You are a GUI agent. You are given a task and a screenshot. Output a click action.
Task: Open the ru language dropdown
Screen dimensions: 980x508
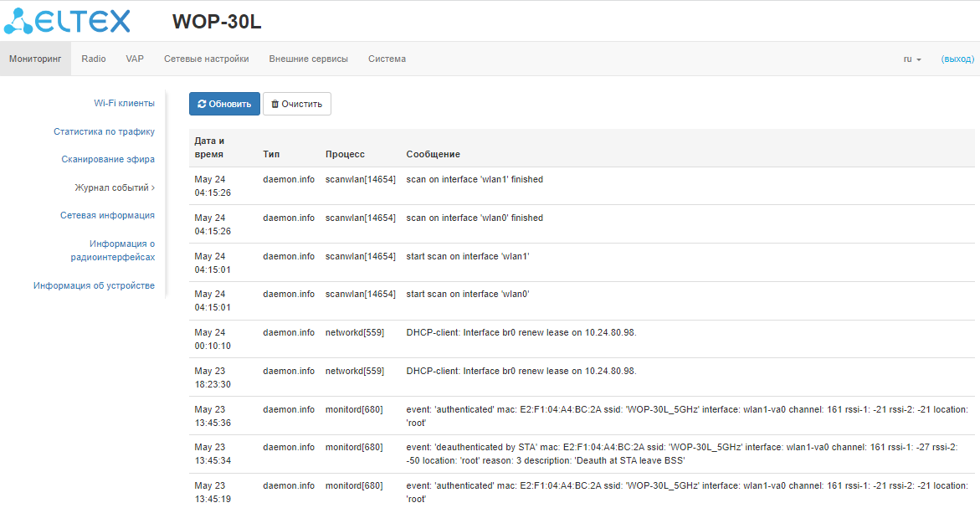click(911, 59)
